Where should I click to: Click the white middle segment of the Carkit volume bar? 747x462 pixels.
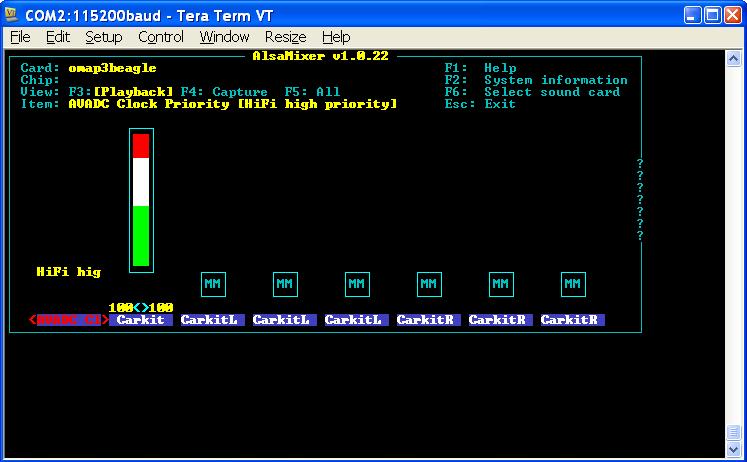(x=141, y=182)
